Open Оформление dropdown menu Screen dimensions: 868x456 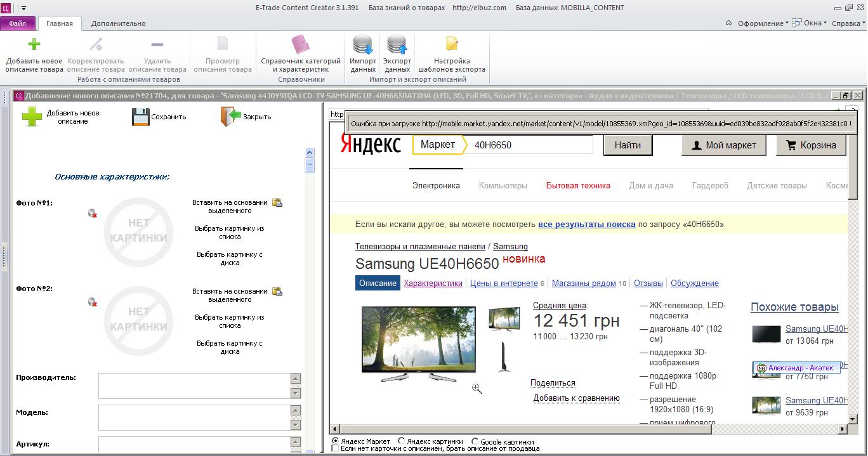(763, 23)
